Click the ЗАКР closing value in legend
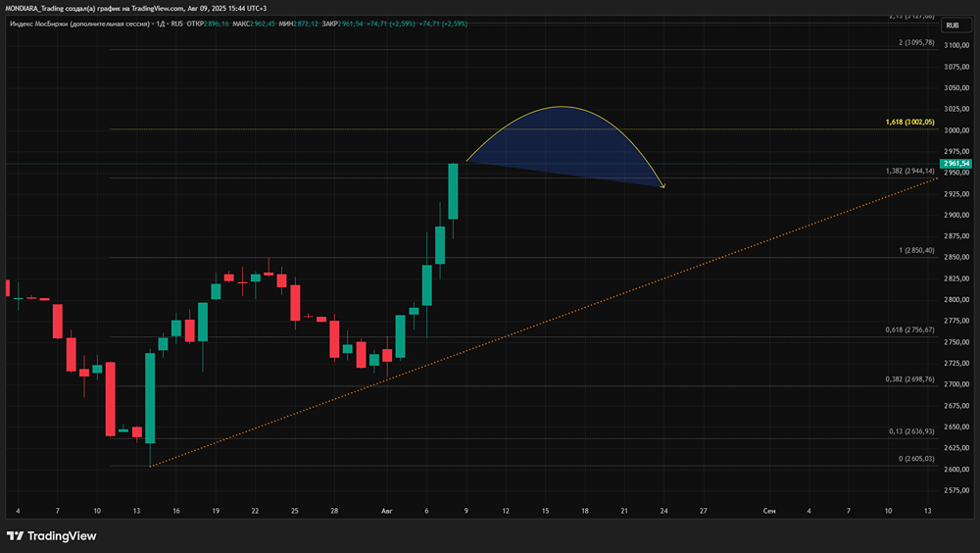The width and height of the screenshot is (980, 553). pyautogui.click(x=350, y=24)
